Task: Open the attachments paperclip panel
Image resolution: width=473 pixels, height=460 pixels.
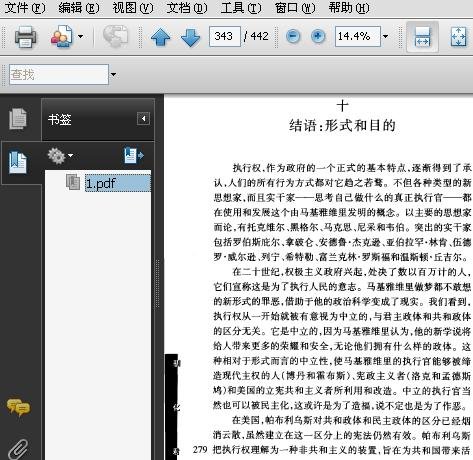Action: [x=18, y=449]
